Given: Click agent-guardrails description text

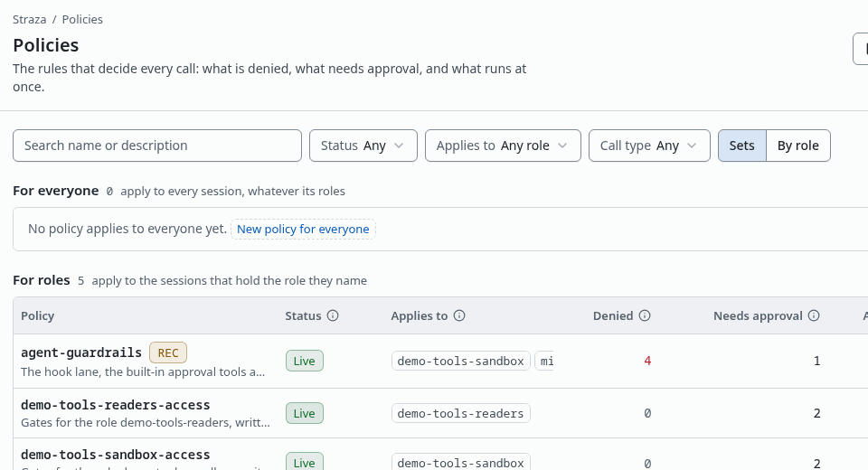Looking at the screenshot, I should (143, 372).
